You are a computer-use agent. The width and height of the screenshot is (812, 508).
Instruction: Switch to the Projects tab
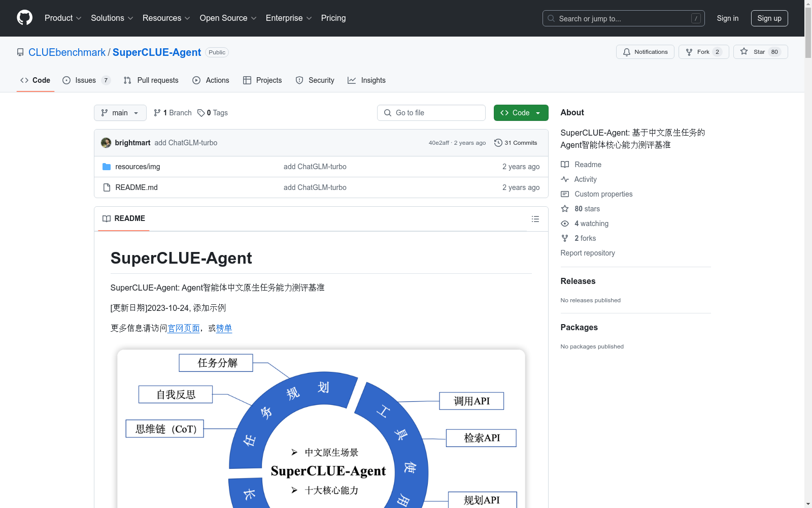[262, 80]
